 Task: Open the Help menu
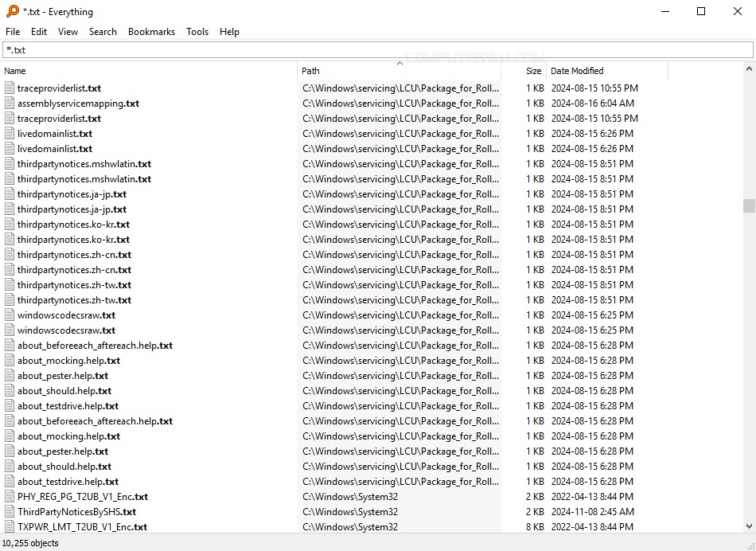click(x=229, y=32)
